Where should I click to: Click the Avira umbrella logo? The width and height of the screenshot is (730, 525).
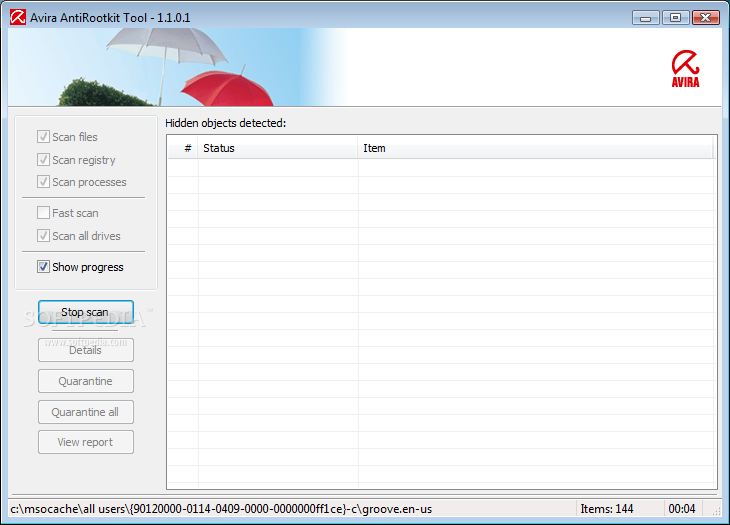click(x=685, y=68)
